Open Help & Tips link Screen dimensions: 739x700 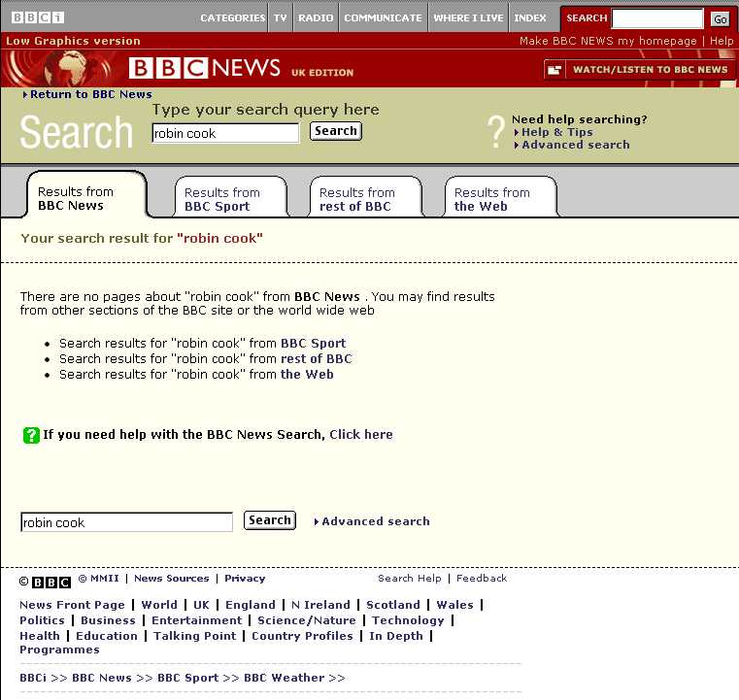557,132
